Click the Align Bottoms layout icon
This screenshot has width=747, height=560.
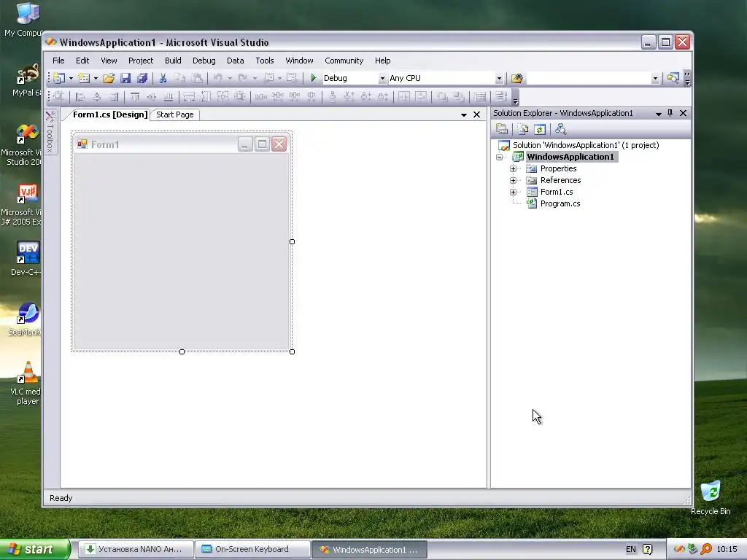[x=169, y=97]
